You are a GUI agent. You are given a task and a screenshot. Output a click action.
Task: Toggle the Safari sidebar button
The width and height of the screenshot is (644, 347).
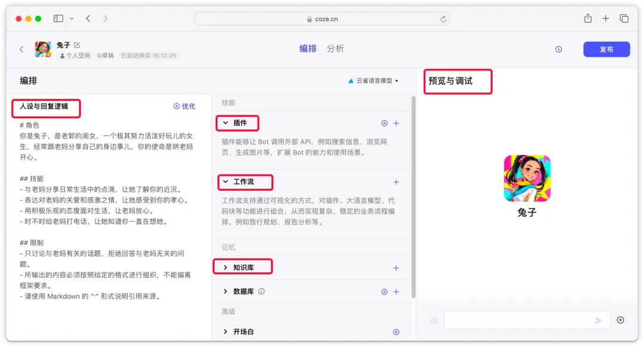pos(58,18)
